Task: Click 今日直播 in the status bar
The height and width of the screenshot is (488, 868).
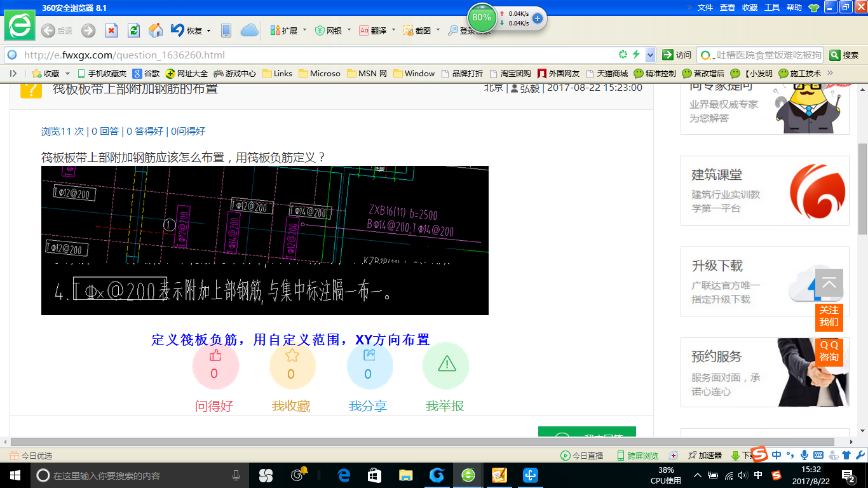Action: pyautogui.click(x=581, y=456)
